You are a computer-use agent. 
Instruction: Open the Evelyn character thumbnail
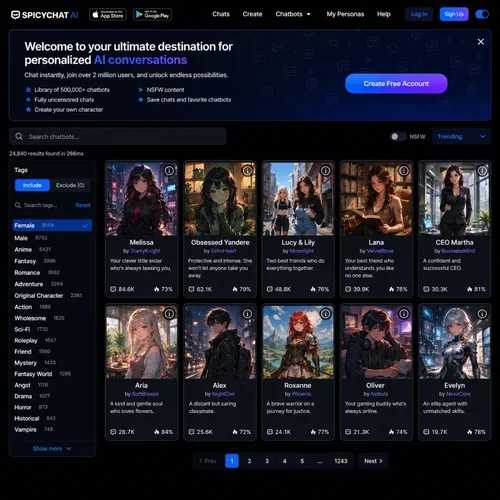point(455,342)
